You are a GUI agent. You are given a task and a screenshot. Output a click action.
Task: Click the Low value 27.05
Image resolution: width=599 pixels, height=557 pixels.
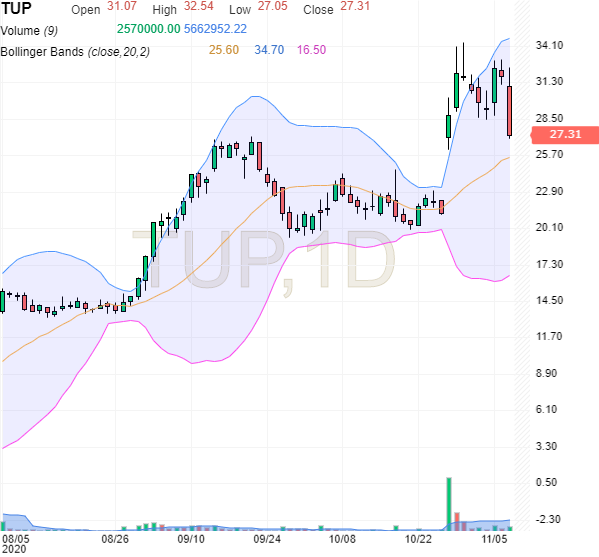coord(272,6)
